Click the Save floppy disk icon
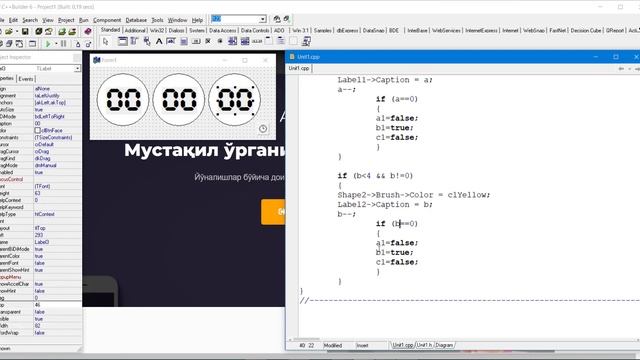The image size is (640, 360). pyautogui.click(x=25, y=31)
